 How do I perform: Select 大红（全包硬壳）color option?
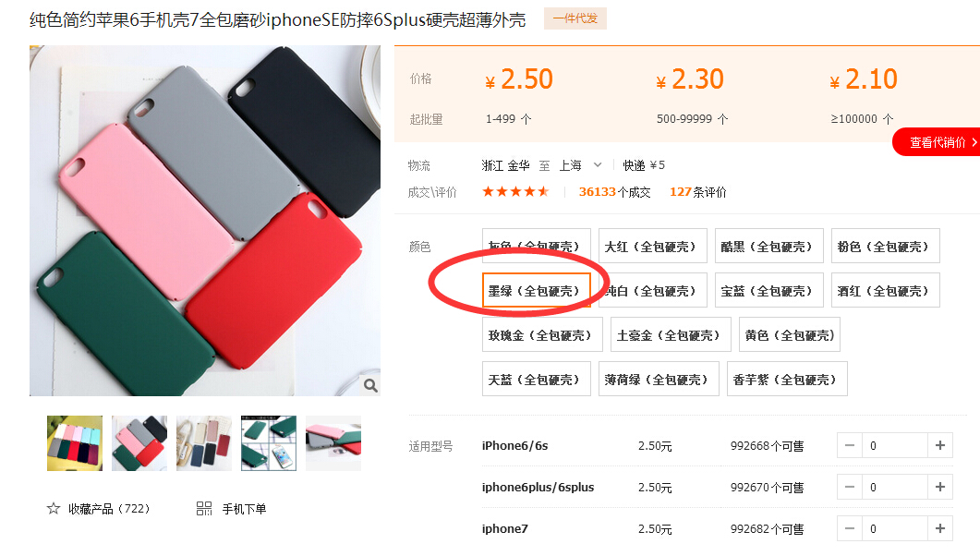coord(652,247)
